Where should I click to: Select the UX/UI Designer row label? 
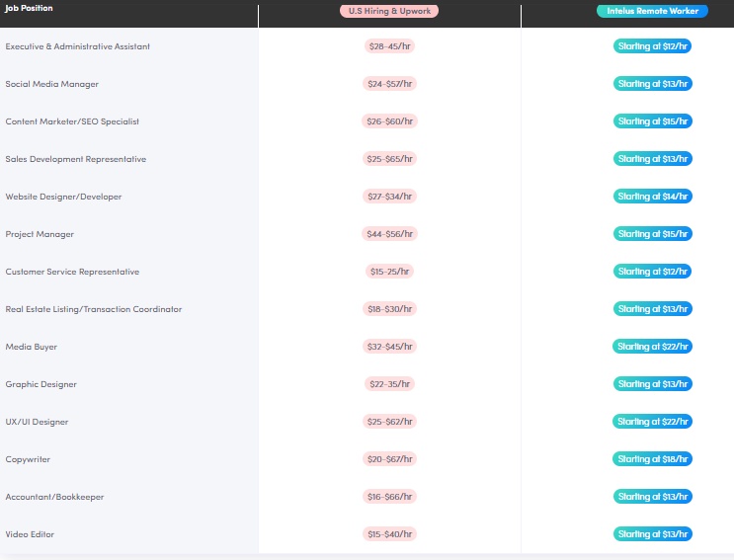click(37, 422)
